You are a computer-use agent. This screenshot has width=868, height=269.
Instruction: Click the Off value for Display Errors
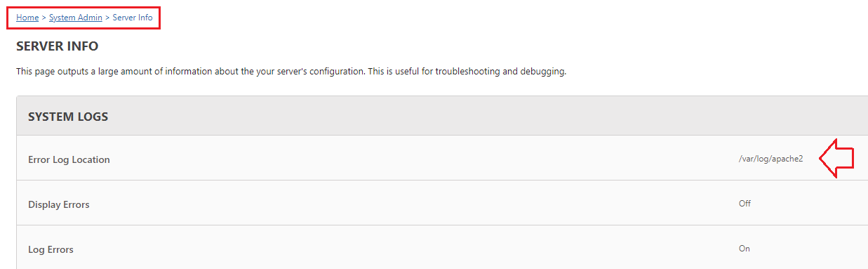click(745, 203)
